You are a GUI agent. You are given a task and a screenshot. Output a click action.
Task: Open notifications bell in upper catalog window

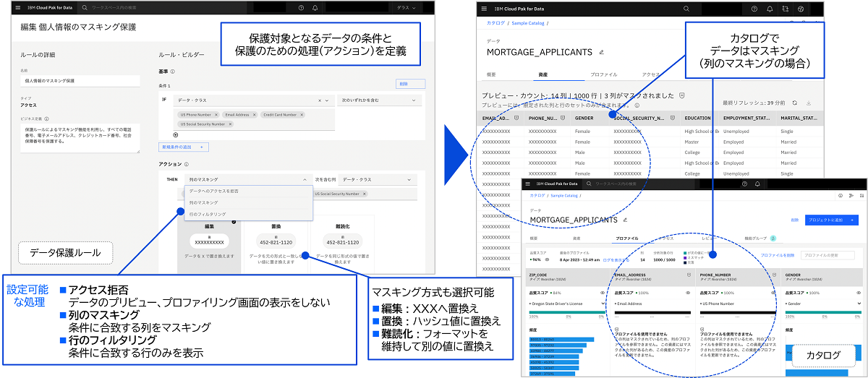coord(769,9)
